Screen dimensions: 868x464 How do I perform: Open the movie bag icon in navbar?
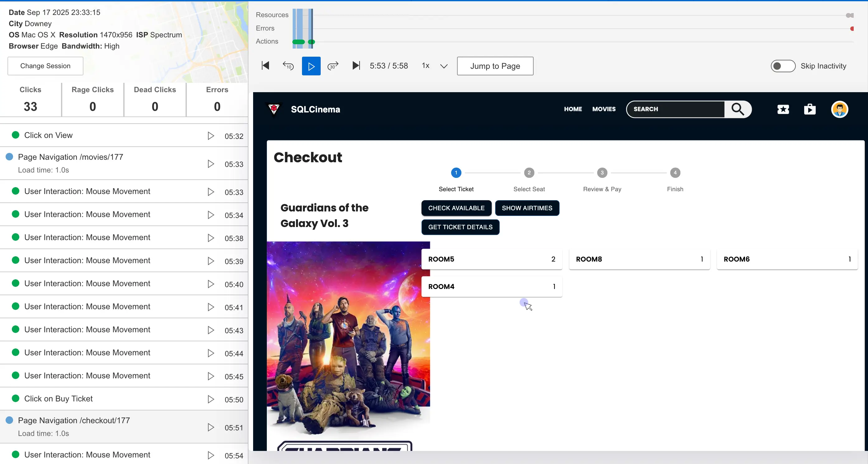click(809, 109)
